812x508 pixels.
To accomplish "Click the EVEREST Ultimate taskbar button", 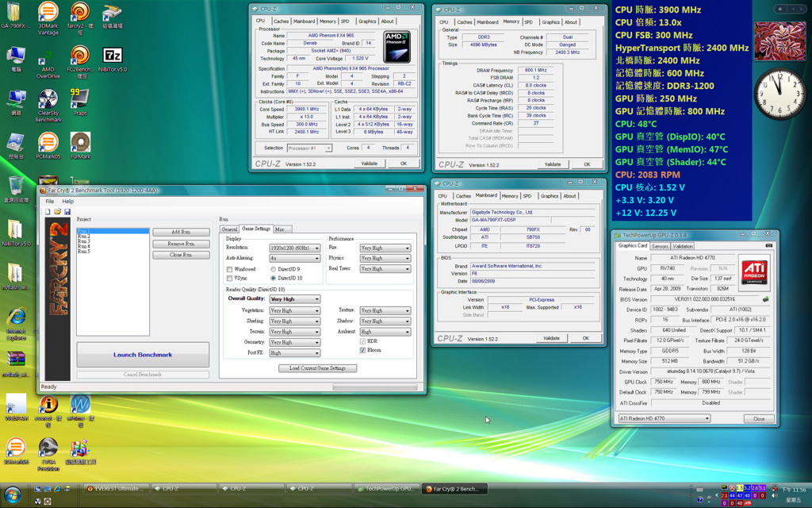I will pyautogui.click(x=117, y=488).
